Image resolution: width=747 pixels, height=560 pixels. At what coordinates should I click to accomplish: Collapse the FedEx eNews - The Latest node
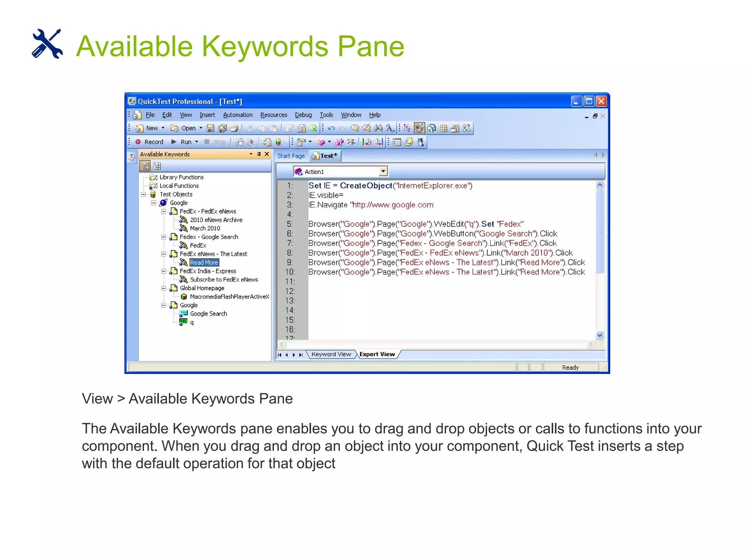point(164,254)
